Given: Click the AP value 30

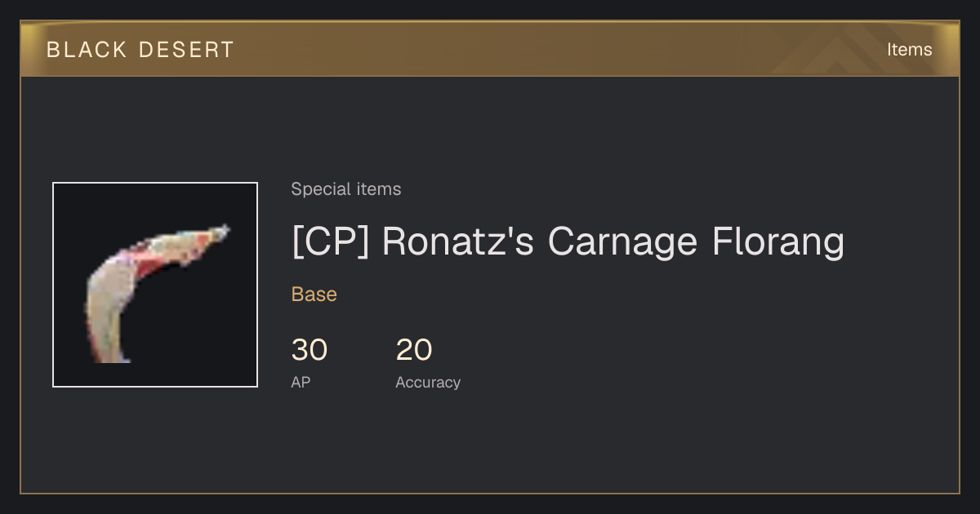Looking at the screenshot, I should (x=310, y=350).
